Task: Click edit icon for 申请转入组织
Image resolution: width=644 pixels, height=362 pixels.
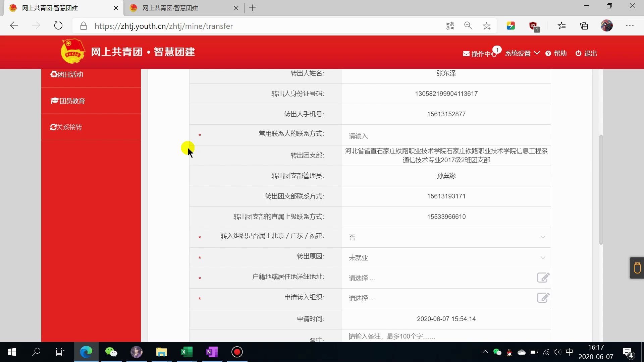Action: pyautogui.click(x=543, y=298)
